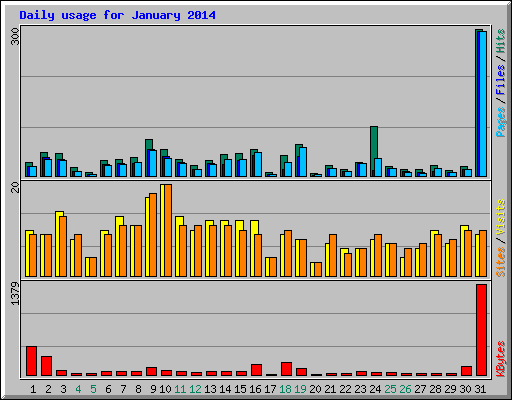This screenshot has width=512, height=400.
Task: Select the red KBytes bar for day 18
Action: coord(286,369)
